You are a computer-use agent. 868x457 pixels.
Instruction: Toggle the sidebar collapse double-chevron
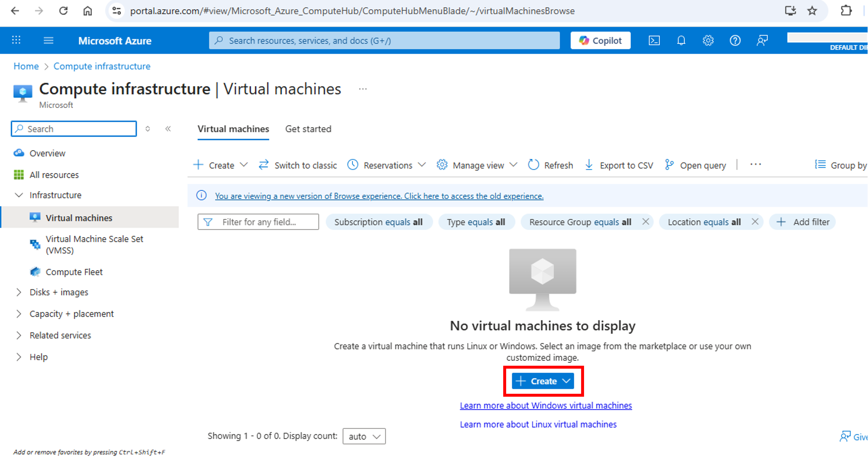tap(168, 129)
